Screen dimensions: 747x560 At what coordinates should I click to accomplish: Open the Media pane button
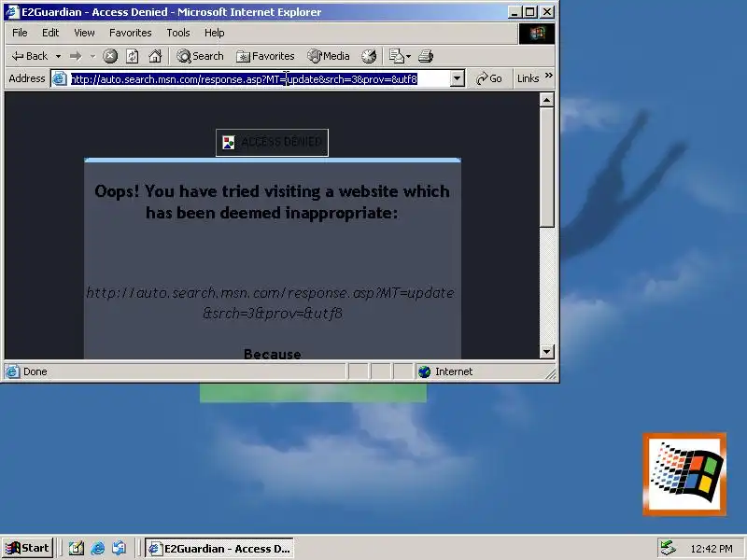click(x=329, y=56)
